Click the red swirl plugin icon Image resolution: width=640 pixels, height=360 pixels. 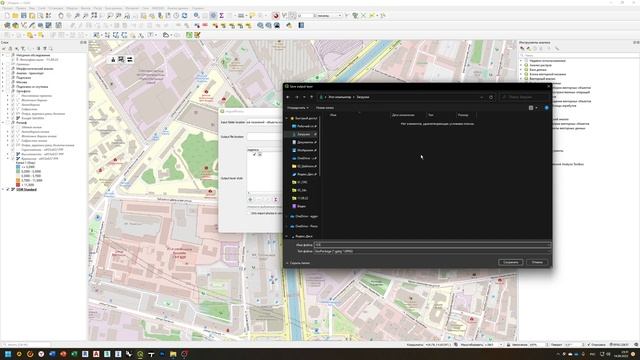pos(276,16)
